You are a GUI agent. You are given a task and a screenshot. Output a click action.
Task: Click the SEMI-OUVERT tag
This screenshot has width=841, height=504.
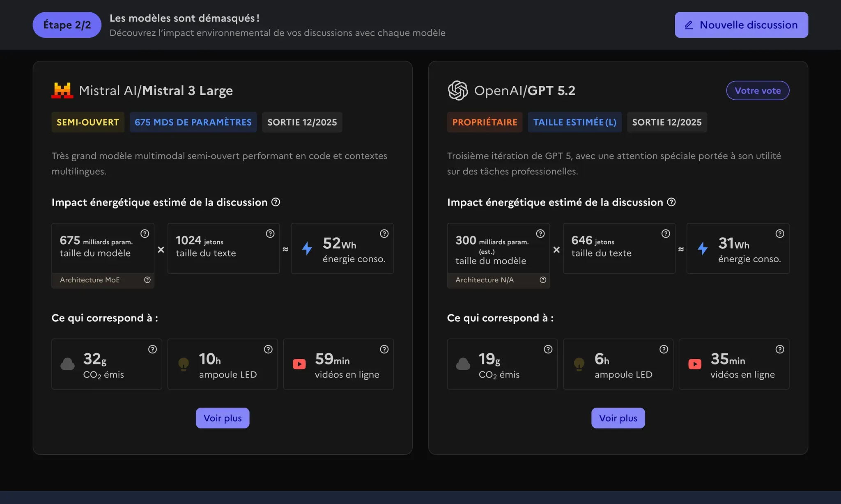click(x=88, y=122)
